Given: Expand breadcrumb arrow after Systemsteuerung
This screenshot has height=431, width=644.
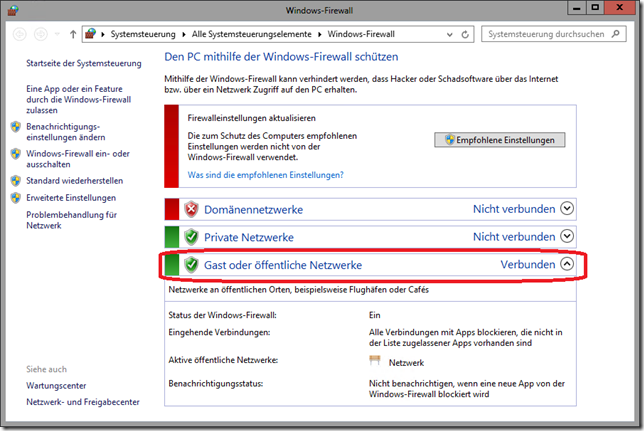Looking at the screenshot, I should 184,34.
